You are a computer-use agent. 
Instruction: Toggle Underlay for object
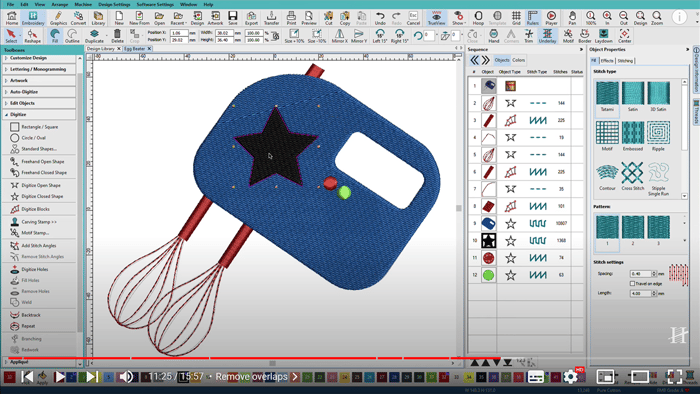click(x=547, y=36)
